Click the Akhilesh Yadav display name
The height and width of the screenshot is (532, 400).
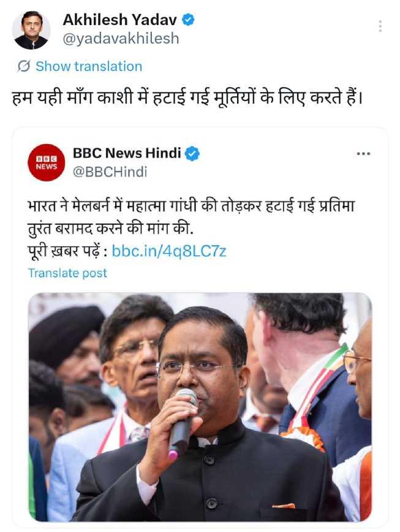click(119, 20)
